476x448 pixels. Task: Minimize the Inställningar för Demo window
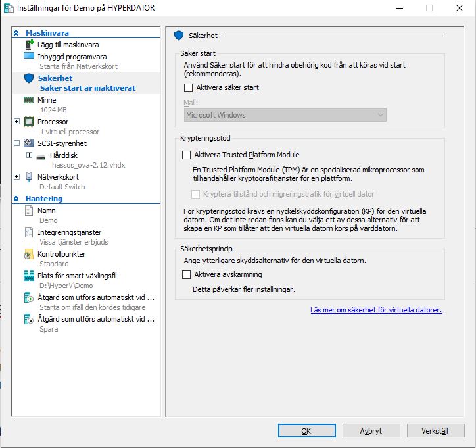tap(400, 8)
